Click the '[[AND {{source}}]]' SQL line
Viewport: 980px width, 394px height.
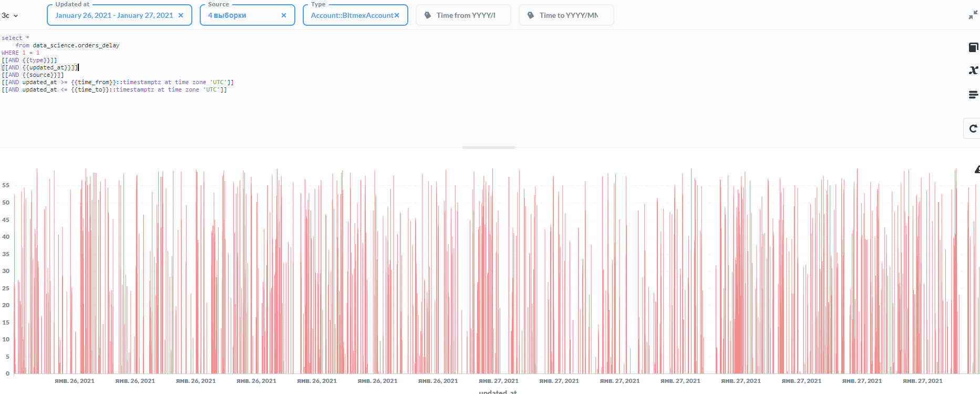coord(33,75)
